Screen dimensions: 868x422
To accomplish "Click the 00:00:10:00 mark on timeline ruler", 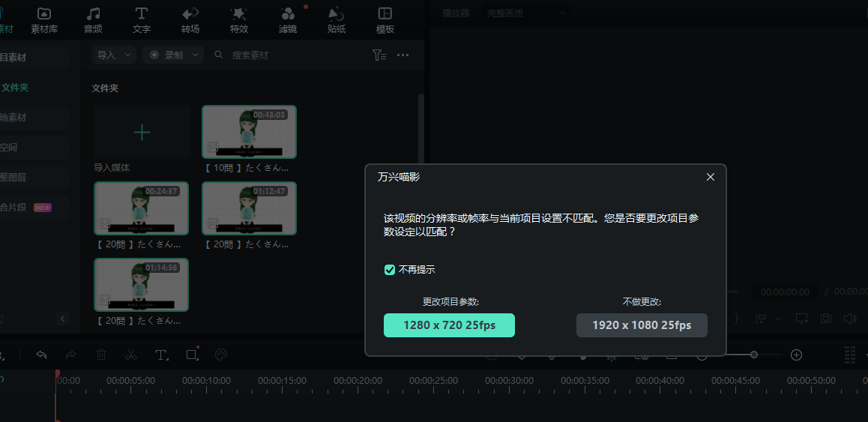I will pos(206,381).
